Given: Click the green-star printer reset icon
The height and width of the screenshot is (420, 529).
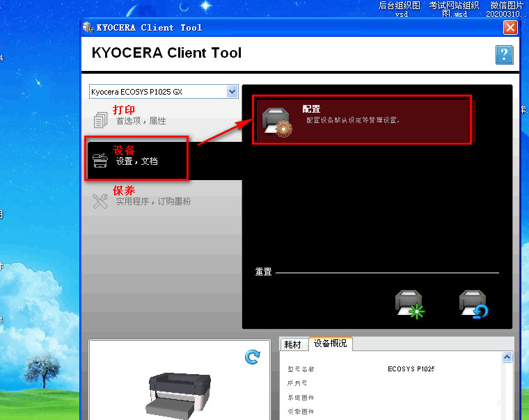Looking at the screenshot, I should point(409,304).
